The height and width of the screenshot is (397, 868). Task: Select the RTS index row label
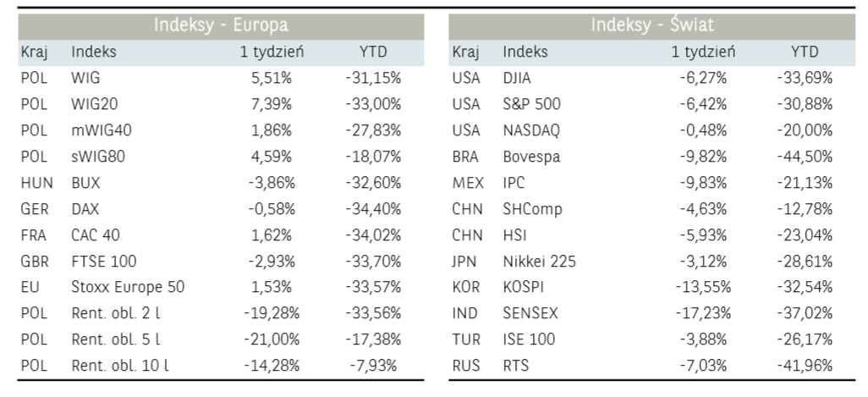click(516, 366)
